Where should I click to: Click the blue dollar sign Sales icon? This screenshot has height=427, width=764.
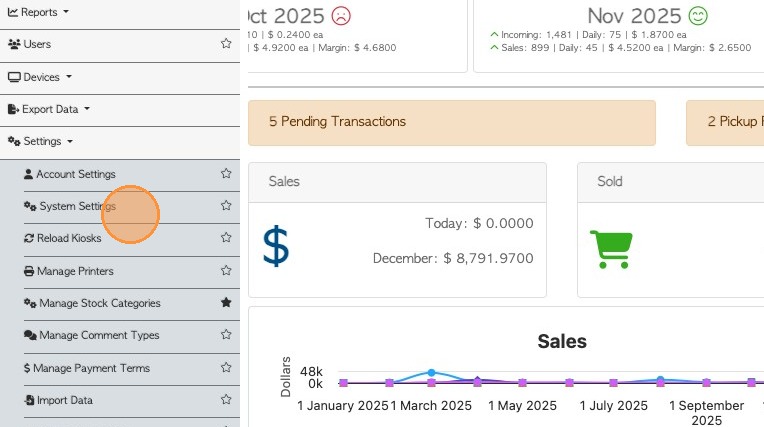coord(276,245)
